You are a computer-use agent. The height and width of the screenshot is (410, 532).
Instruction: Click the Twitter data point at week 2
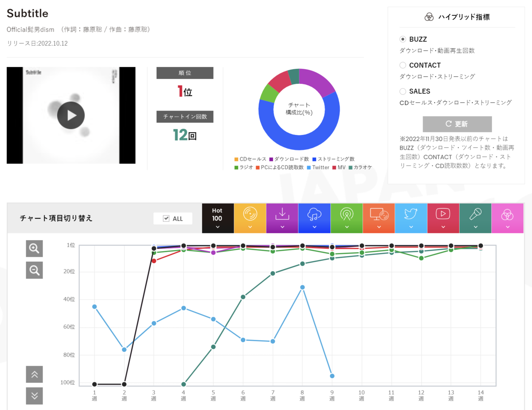[124, 350]
